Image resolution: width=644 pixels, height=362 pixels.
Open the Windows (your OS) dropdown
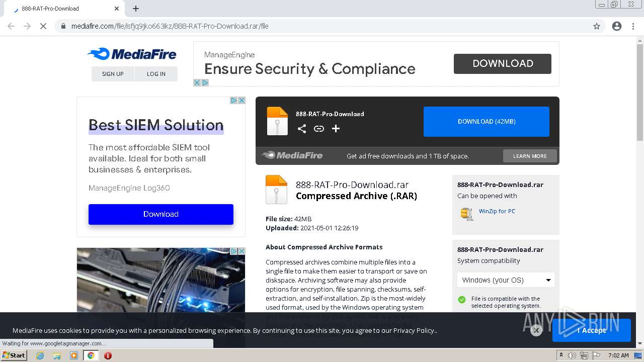tap(506, 280)
